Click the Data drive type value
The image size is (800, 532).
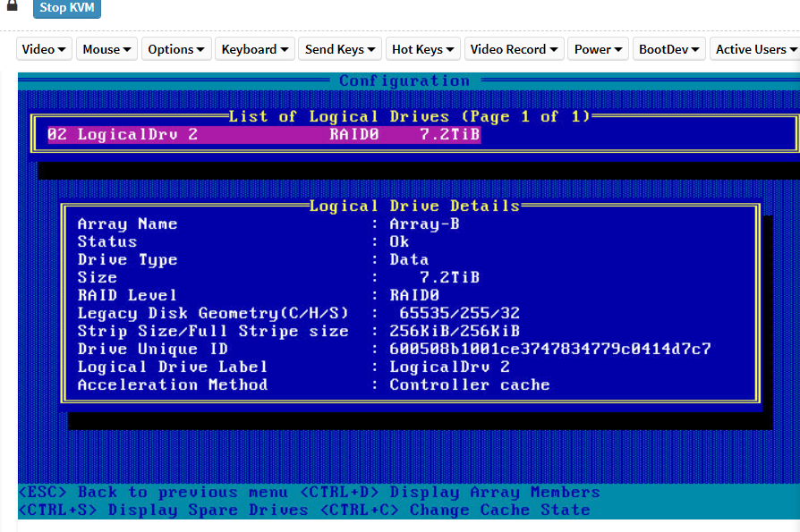409,260
